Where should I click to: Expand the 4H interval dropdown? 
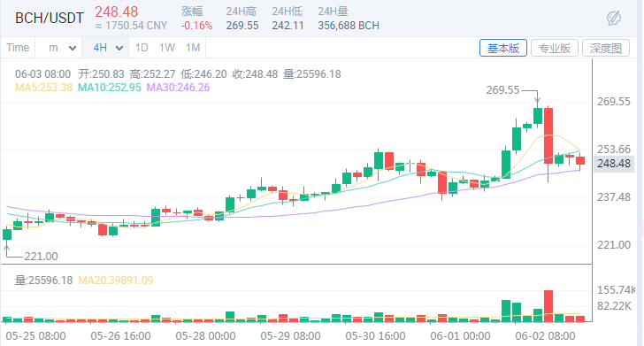(x=106, y=48)
